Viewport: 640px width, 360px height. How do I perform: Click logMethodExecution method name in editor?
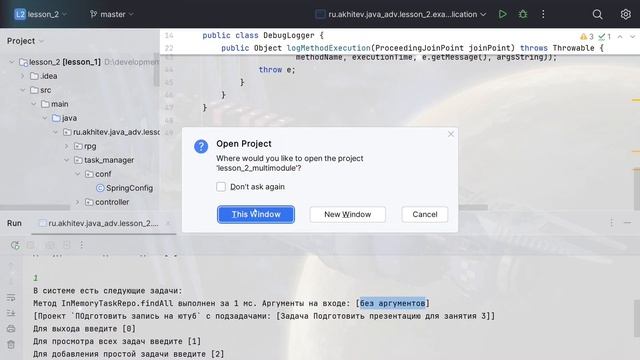pos(329,48)
